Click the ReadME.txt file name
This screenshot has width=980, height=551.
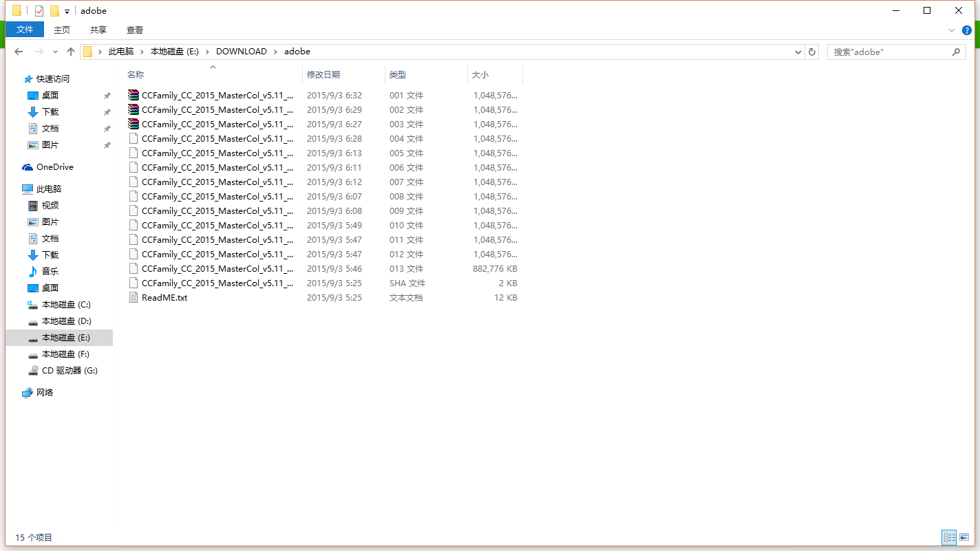pos(164,298)
